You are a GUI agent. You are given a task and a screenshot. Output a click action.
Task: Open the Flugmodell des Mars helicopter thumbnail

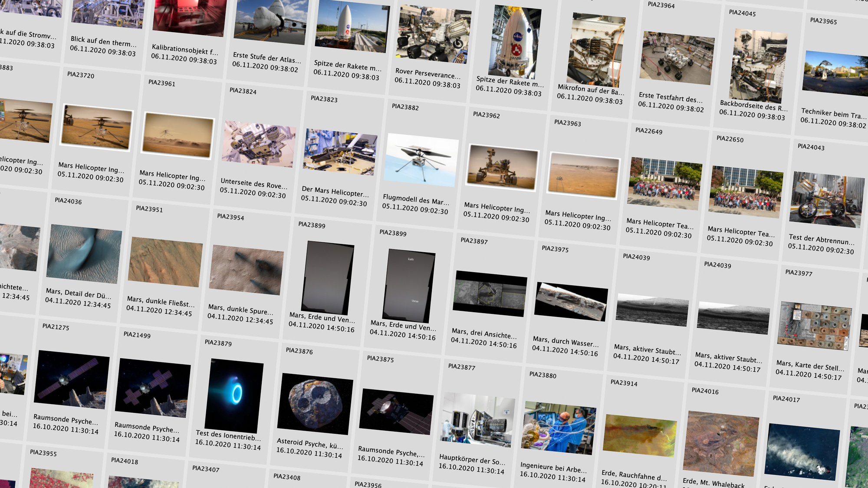coord(421,160)
